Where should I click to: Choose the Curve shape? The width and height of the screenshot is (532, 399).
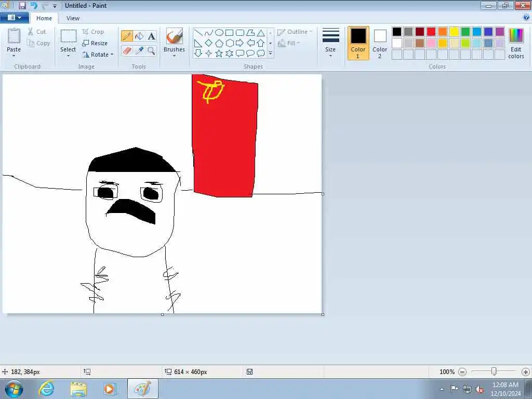tap(209, 33)
